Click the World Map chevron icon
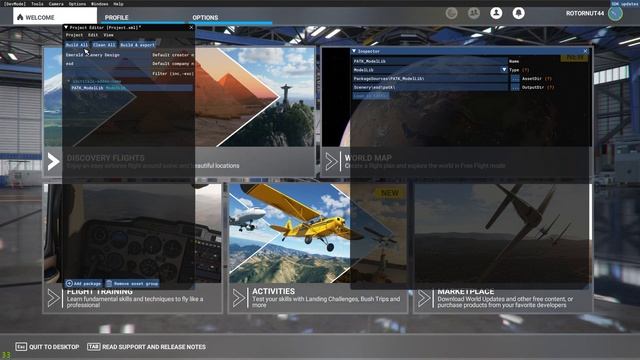Screen dimensions: 640x360 332,162
